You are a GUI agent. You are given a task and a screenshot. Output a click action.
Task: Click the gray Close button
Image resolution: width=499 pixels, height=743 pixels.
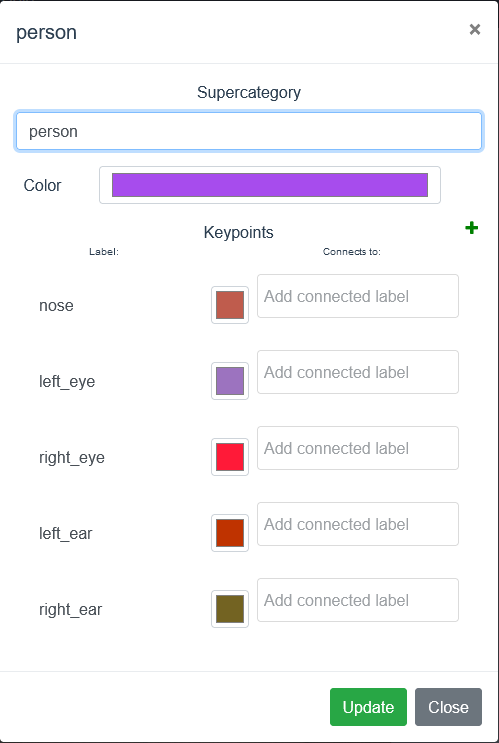[x=448, y=707]
